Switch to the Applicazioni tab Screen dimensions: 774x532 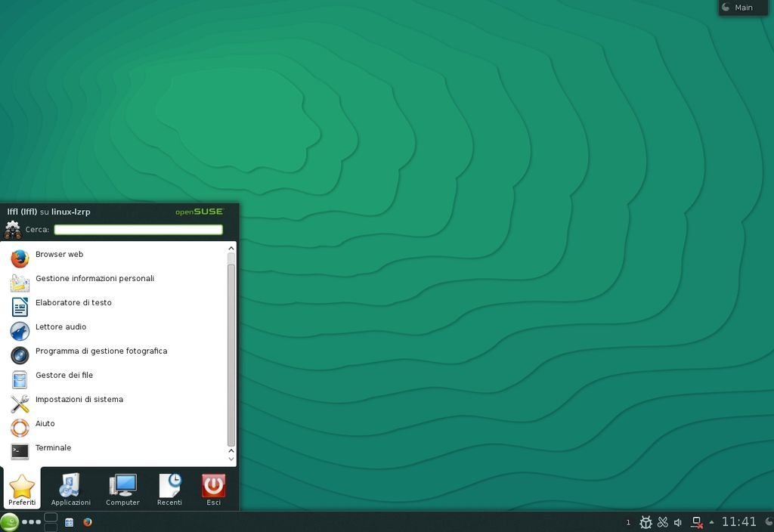[70, 490]
